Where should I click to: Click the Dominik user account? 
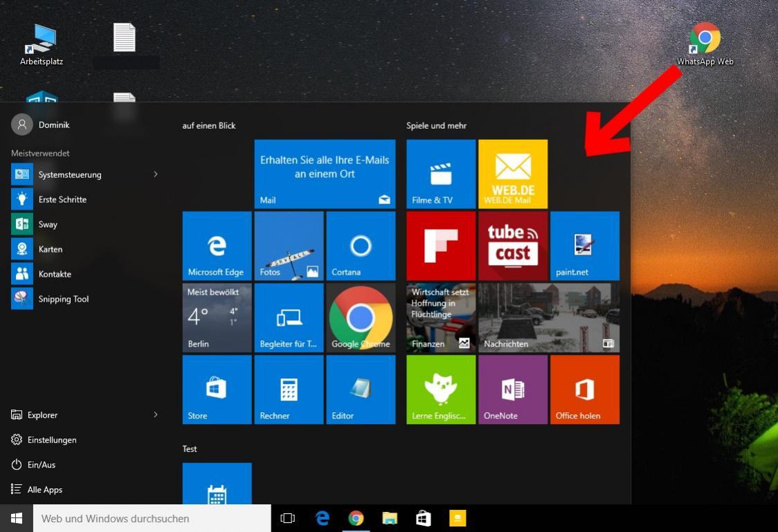[41, 125]
